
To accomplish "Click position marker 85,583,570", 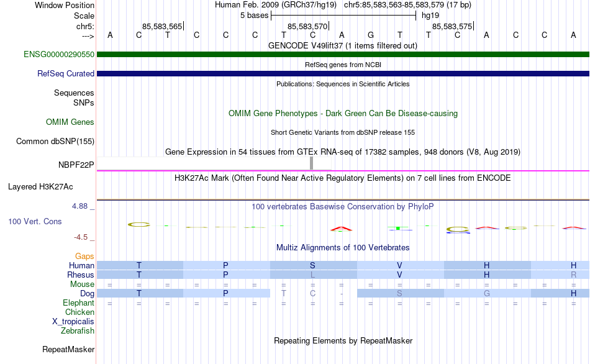I will [x=307, y=26].
